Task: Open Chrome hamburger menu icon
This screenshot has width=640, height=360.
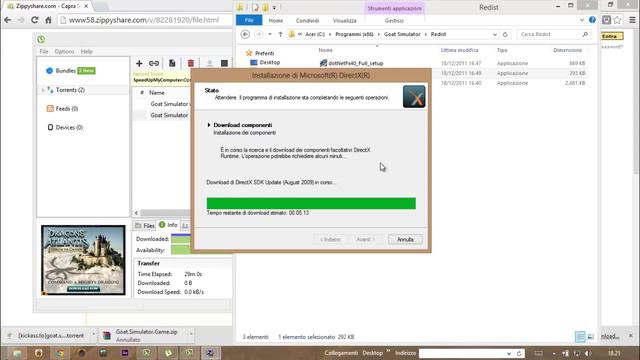Action: 632,20
